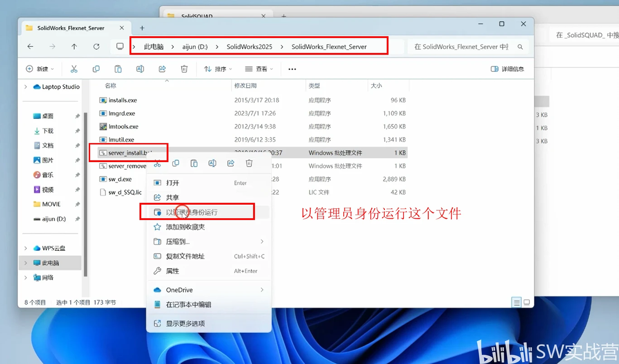Viewport: 619px width, 364px height.
Task: Unpin 下载 using its pin icon
Action: click(77, 131)
